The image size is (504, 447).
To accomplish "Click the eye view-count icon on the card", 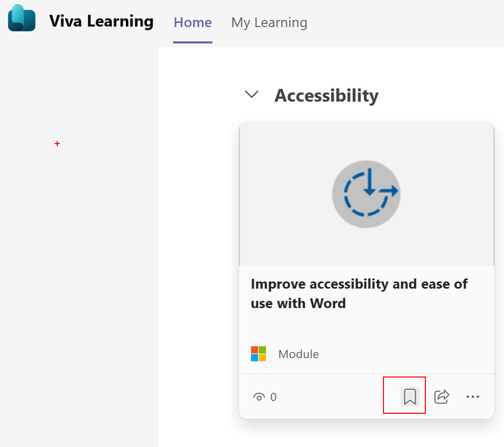I will click(x=259, y=396).
